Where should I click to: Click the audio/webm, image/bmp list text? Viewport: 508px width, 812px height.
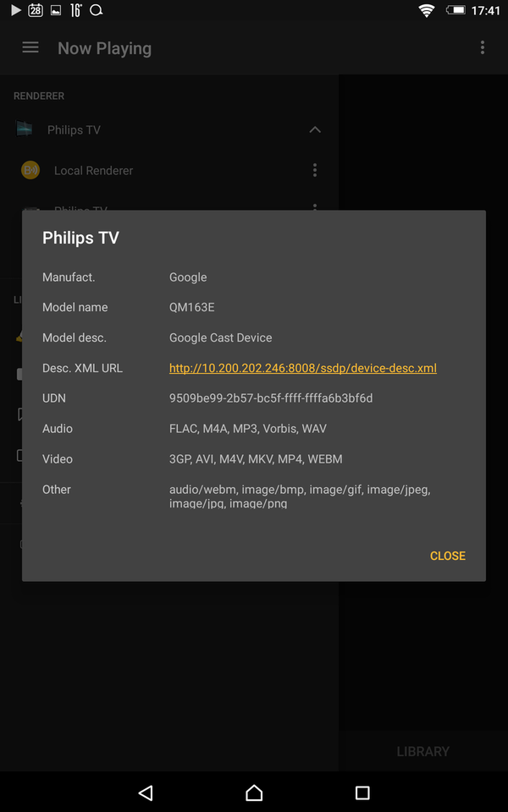click(300, 497)
